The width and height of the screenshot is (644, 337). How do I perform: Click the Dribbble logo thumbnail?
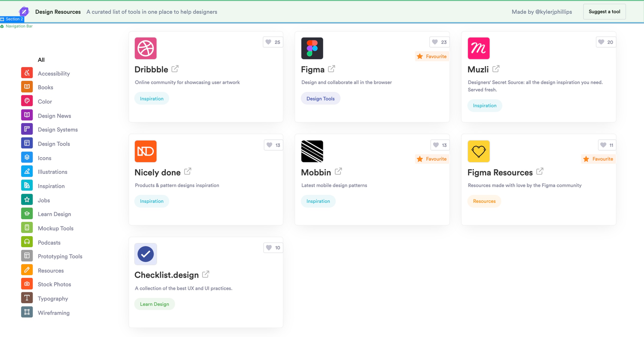[x=146, y=48]
